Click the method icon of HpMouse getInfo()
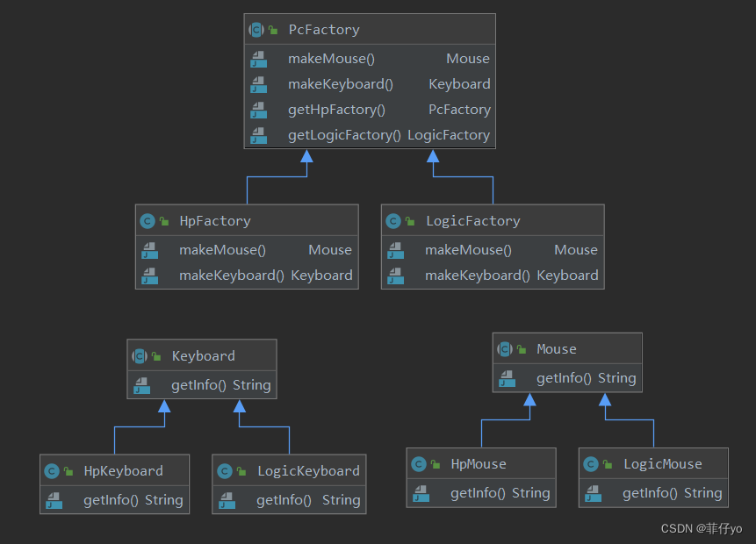This screenshot has height=544, width=756. pyautogui.click(x=421, y=493)
